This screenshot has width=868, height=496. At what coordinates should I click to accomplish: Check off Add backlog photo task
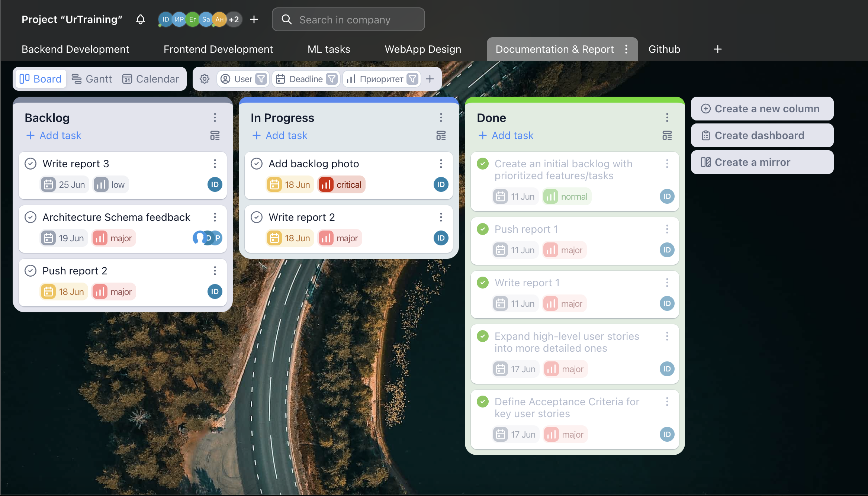click(257, 164)
